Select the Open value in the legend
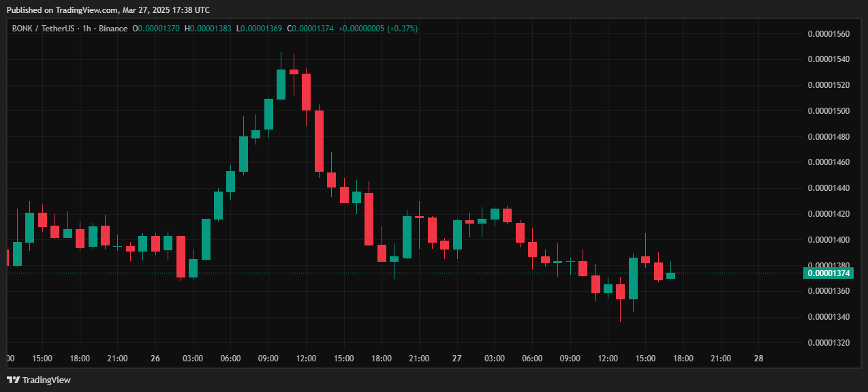 pos(158,29)
